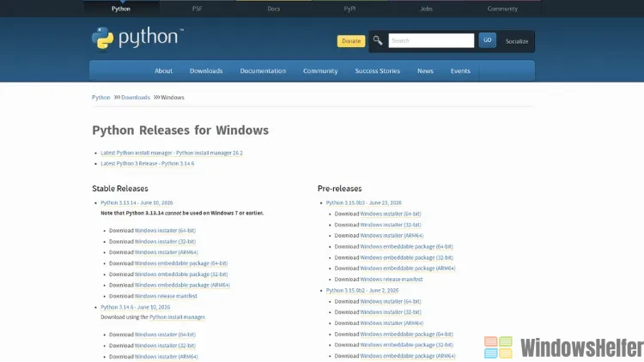Switch to the Docs top tab
Image resolution: width=644 pixels, height=362 pixels.
pyautogui.click(x=274, y=9)
